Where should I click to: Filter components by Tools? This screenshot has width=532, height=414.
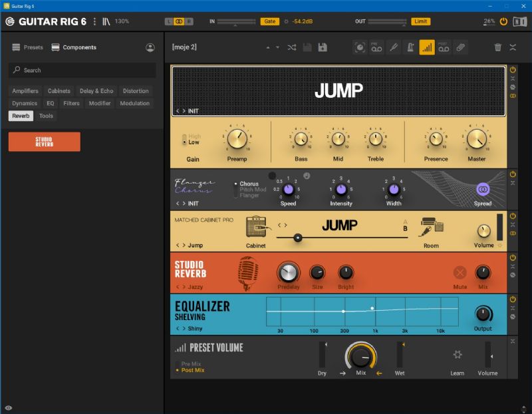(x=46, y=116)
